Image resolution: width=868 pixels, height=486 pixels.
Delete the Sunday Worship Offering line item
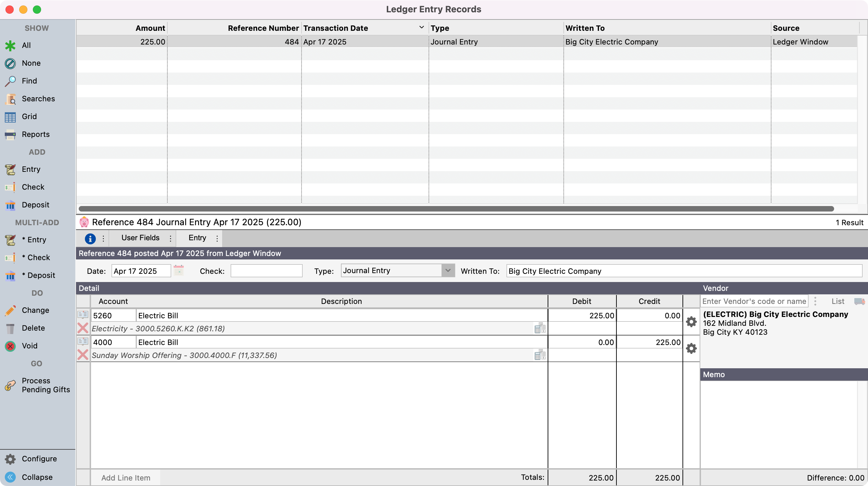pos(83,355)
